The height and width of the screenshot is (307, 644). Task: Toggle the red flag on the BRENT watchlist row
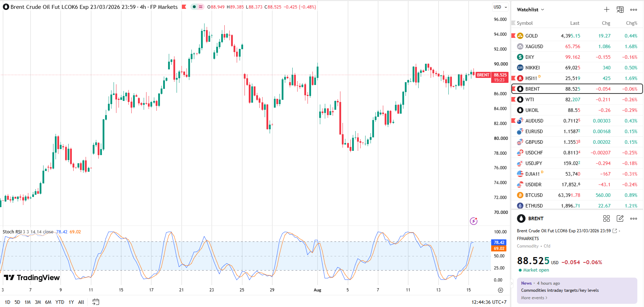[514, 89]
